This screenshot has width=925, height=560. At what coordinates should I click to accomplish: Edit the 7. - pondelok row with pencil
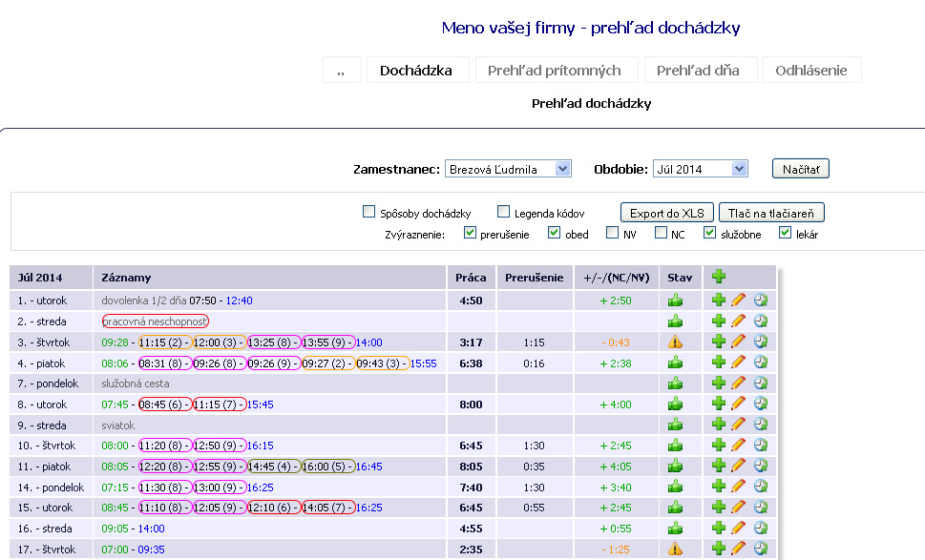pos(738,384)
